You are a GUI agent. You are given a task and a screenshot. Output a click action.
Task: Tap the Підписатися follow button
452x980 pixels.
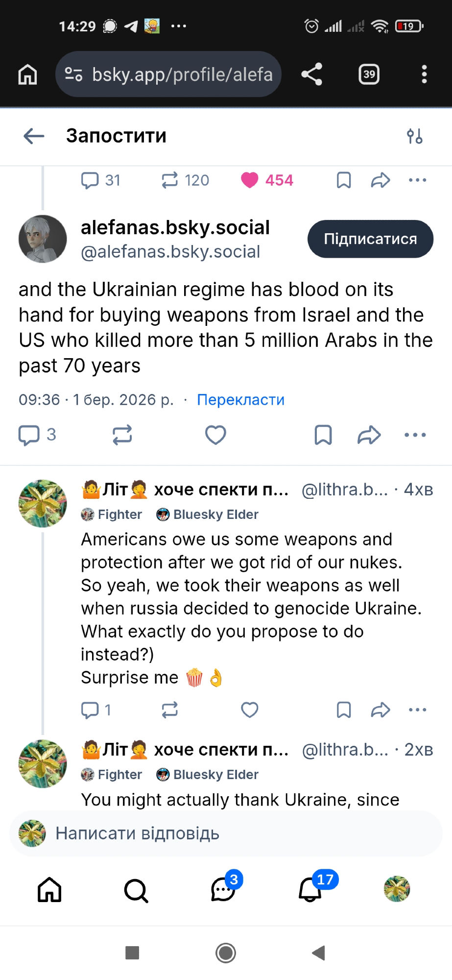pos(370,239)
